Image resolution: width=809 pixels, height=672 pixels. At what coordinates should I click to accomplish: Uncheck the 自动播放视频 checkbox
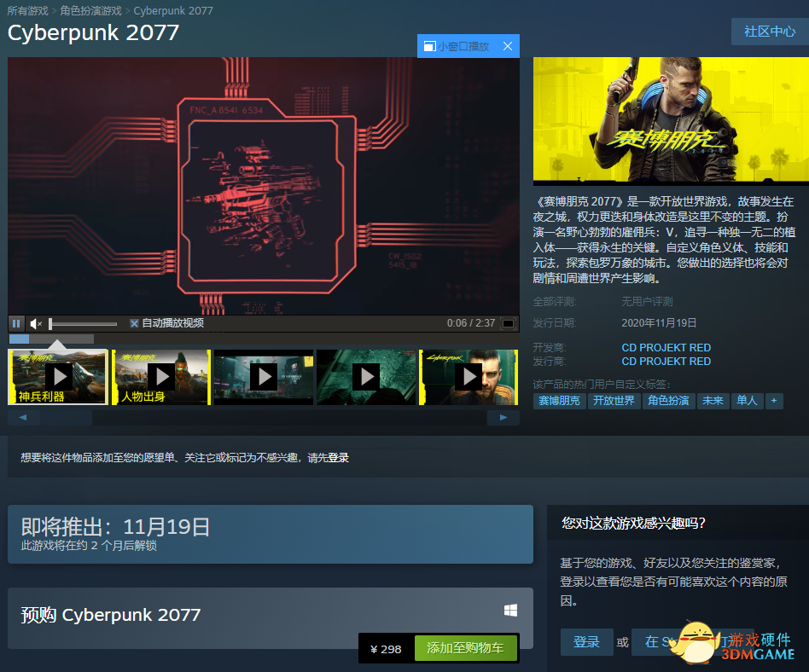click(x=134, y=323)
